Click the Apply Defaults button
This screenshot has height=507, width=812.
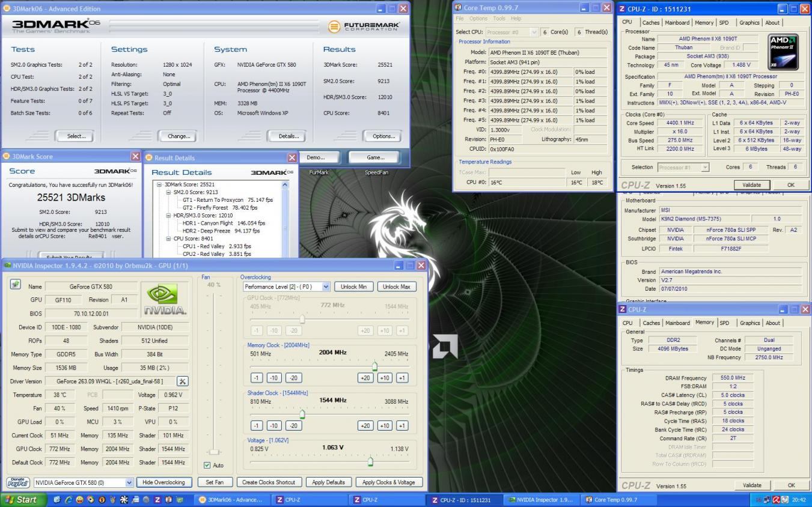(x=328, y=482)
